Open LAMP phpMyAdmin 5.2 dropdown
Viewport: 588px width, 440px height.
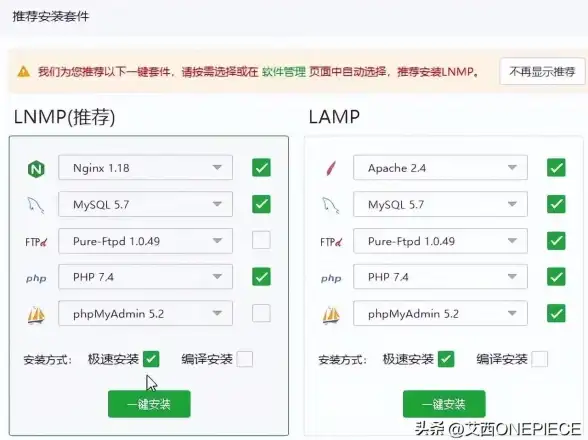point(440,313)
